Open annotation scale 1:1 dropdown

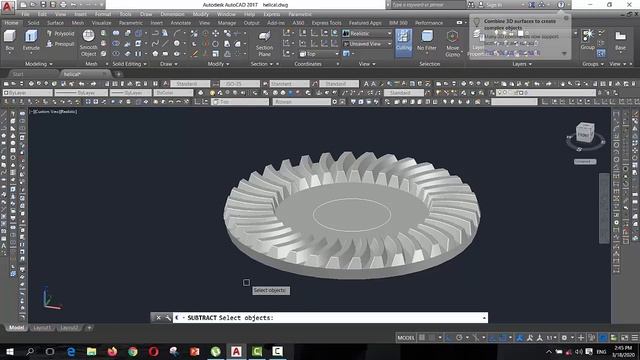pos(551,338)
